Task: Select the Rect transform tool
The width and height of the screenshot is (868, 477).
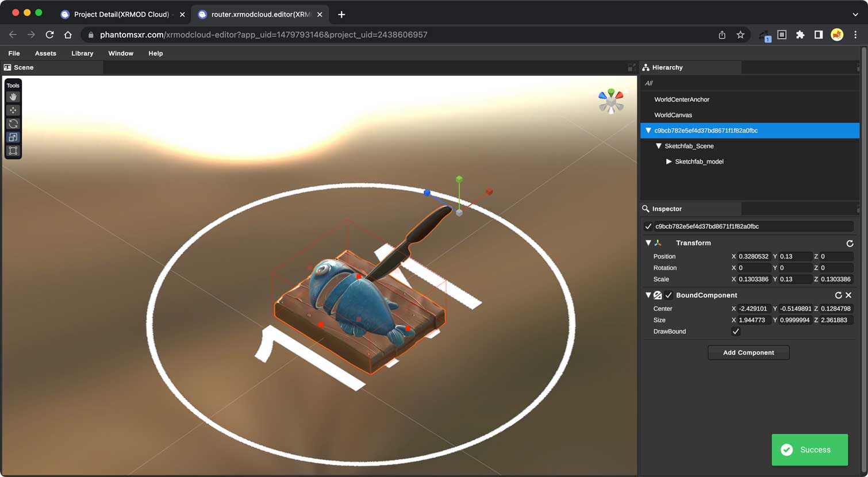Action: point(13,151)
